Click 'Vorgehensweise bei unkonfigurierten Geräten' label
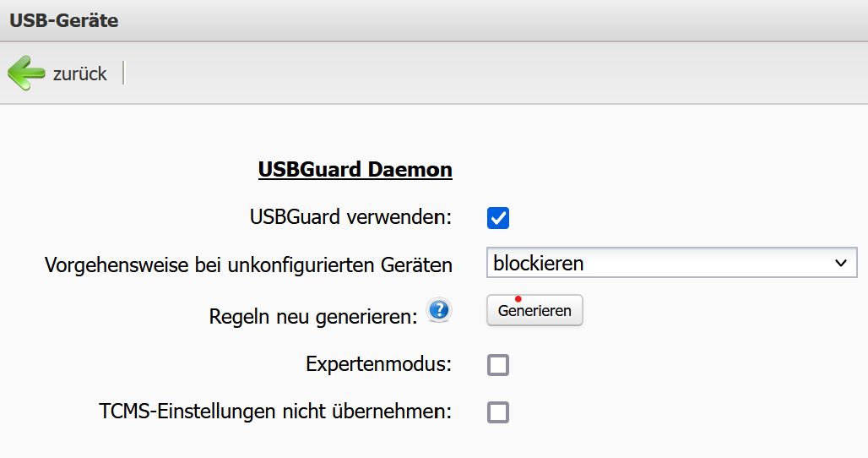868x458 pixels. point(248,265)
